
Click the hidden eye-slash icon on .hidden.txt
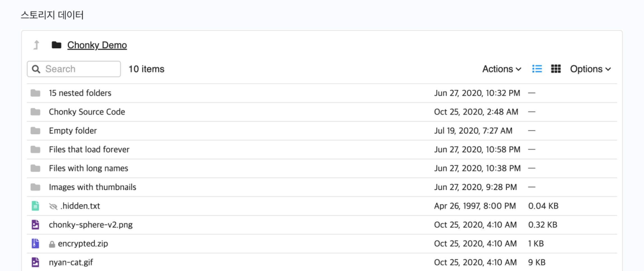coord(53,206)
